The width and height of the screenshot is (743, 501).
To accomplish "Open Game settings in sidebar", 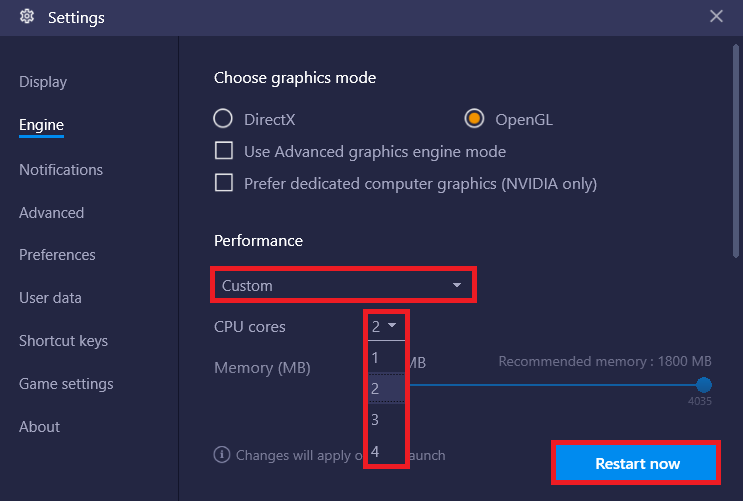I will tap(66, 383).
